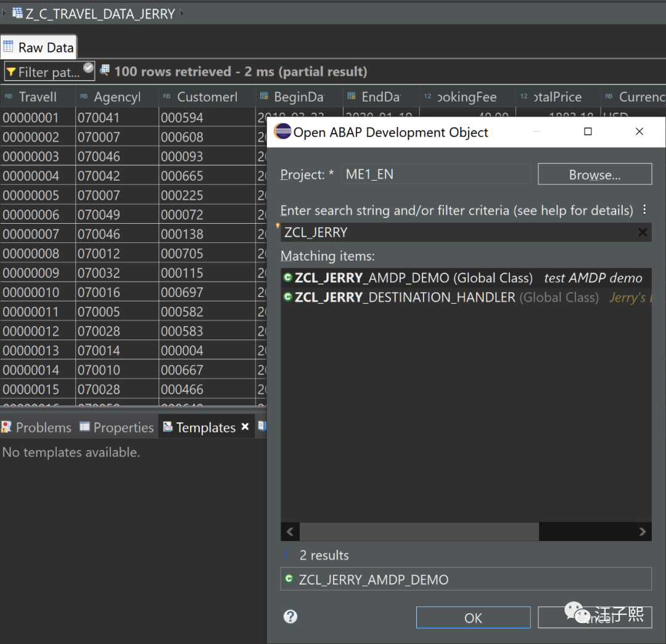Click the data preview icon beside Z_C_TRAVEL_DATA_JERRY
Screen dimensions: 666x644
pyautogui.click(x=17, y=13)
